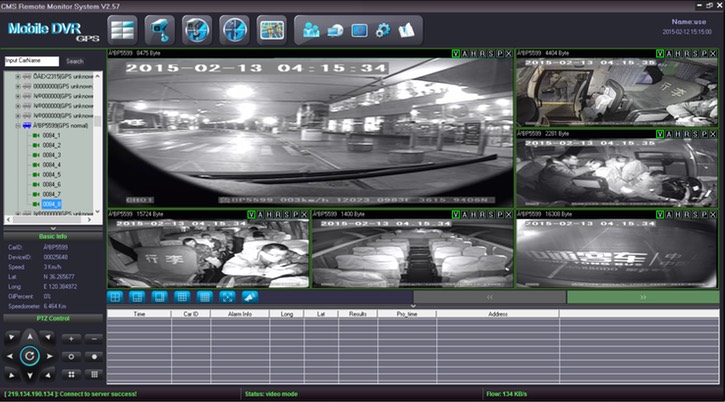
Task: Click the full-screen layout icon below videos
Action: click(227, 296)
